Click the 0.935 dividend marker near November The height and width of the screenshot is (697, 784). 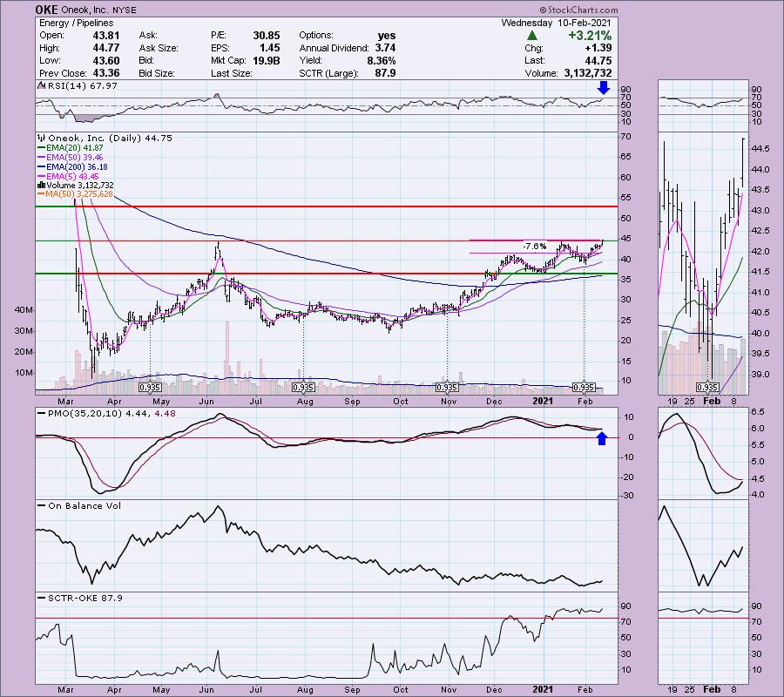(x=447, y=388)
